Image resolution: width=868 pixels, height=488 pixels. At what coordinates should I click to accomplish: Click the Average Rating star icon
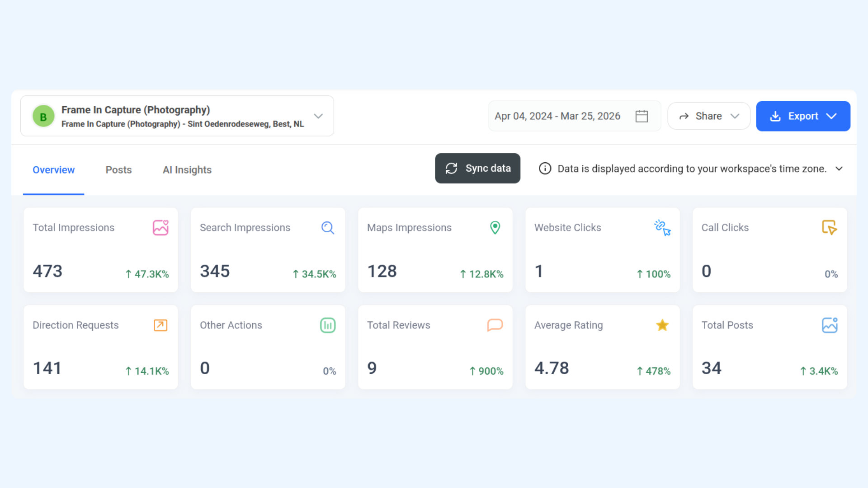(x=662, y=325)
